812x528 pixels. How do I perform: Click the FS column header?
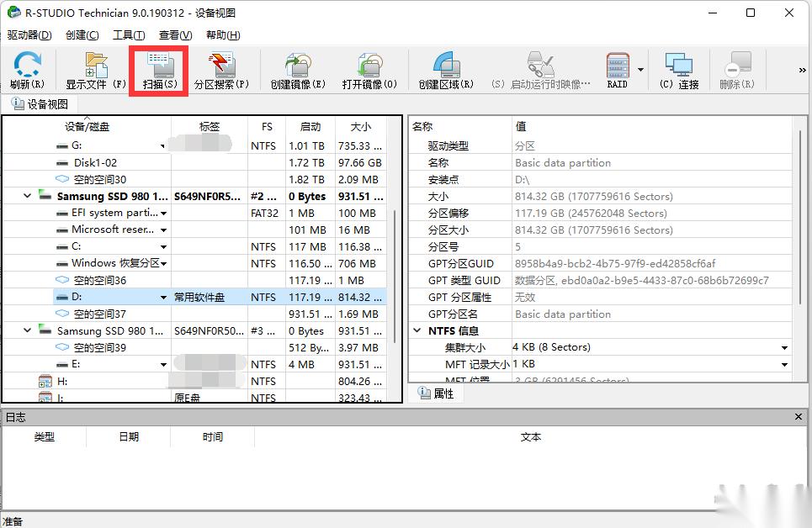coord(267,126)
